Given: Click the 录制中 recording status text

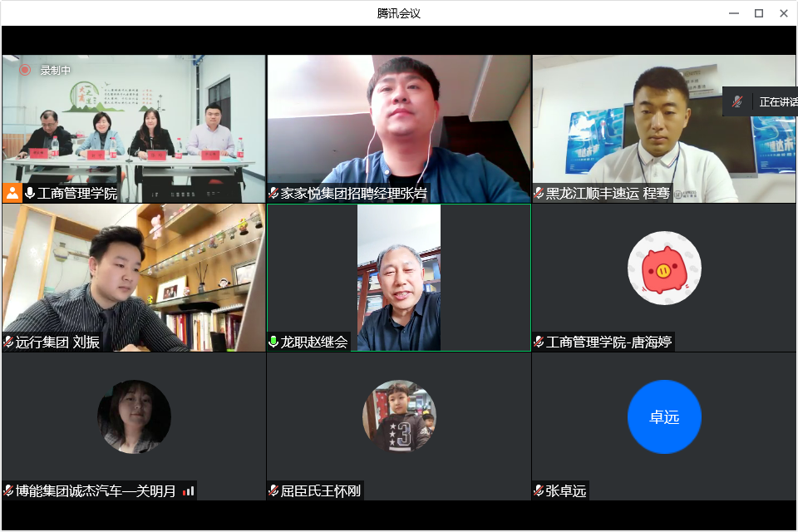Looking at the screenshot, I should (56, 71).
